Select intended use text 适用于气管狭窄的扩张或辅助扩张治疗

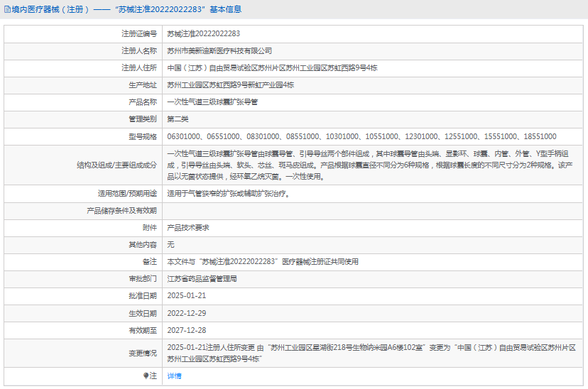click(x=229, y=194)
